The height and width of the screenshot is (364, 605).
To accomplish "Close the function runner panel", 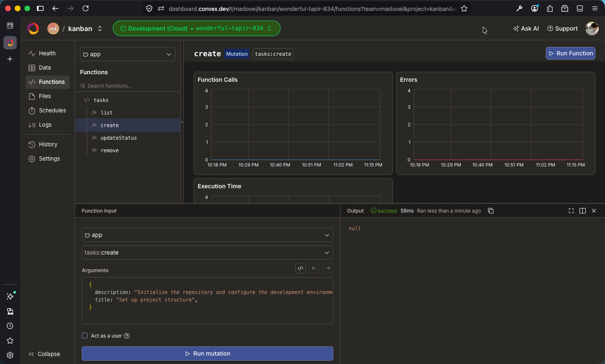I will pos(594,211).
